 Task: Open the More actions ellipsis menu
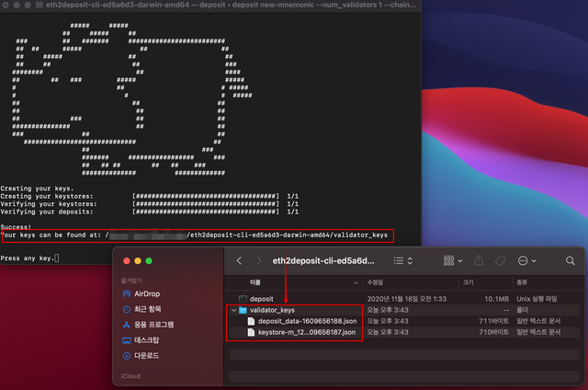tap(526, 260)
